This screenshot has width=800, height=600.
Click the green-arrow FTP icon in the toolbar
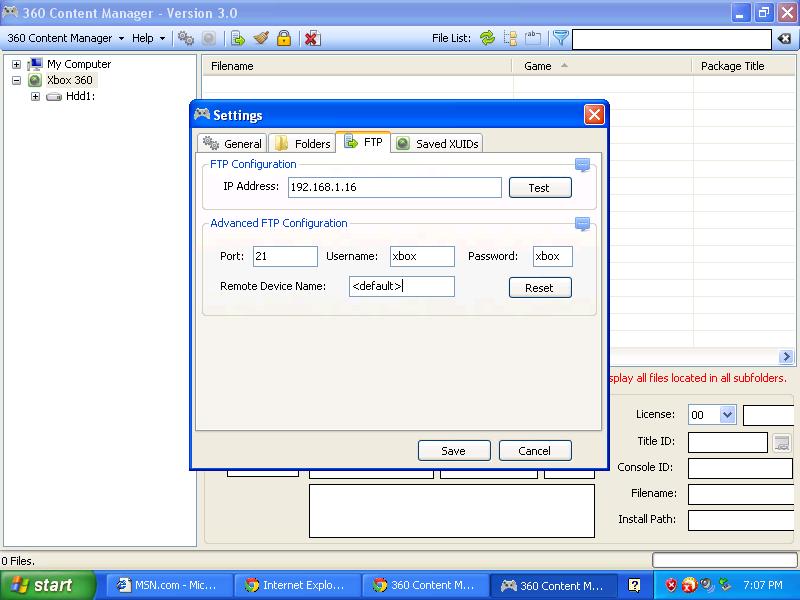pyautogui.click(x=238, y=38)
